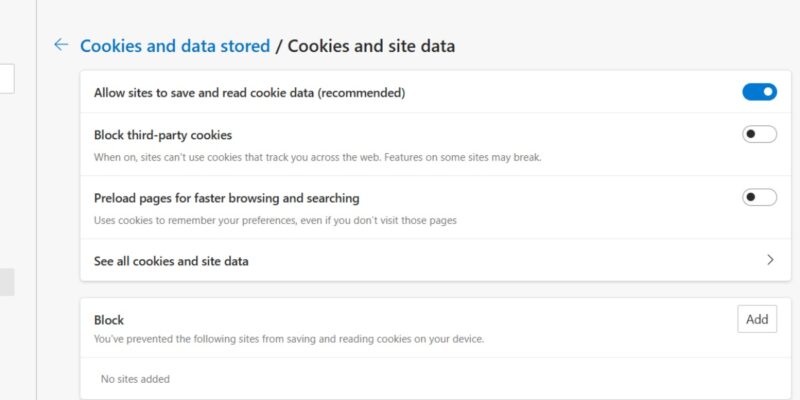
Task: Click the "Block" section heading
Action: pos(109,320)
